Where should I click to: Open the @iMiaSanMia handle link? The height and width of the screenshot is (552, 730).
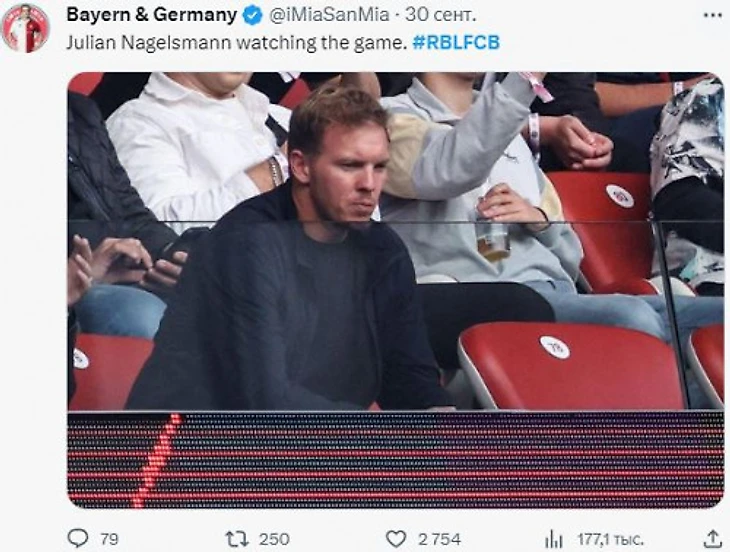click(329, 15)
